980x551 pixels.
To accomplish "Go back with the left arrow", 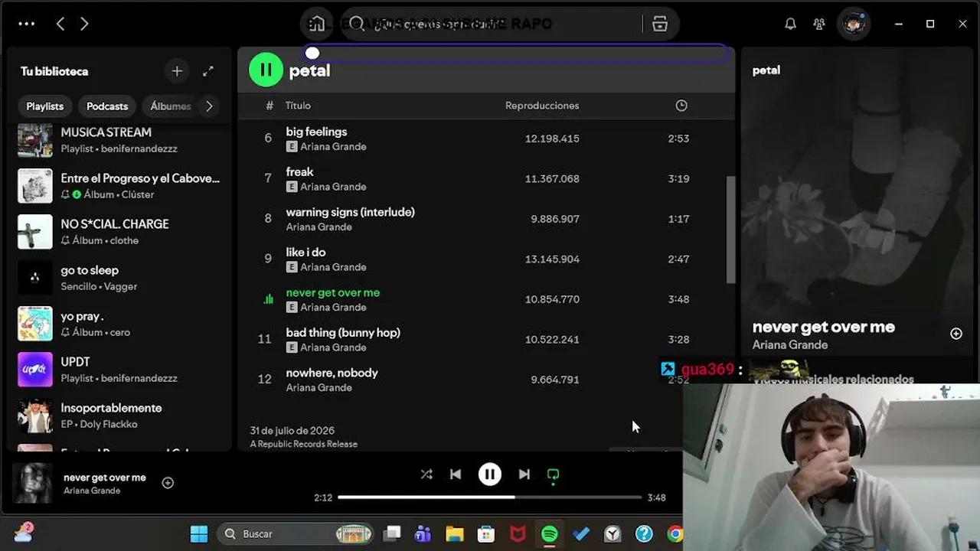I will click(x=60, y=24).
